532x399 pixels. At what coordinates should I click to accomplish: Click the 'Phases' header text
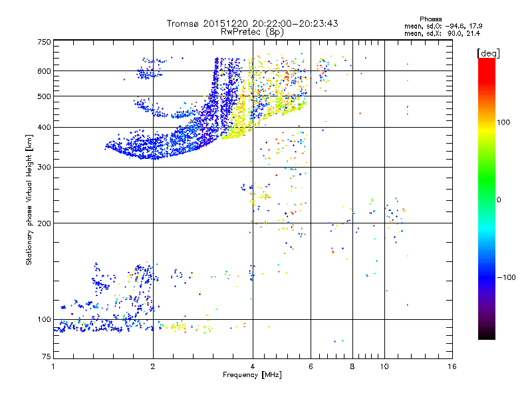(x=430, y=19)
